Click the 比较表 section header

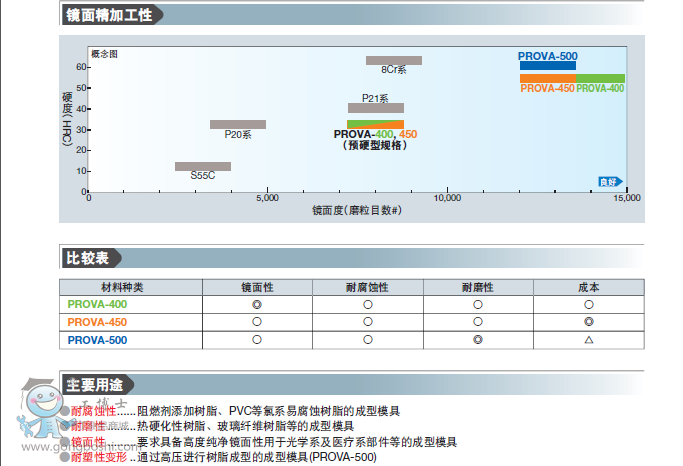(88, 258)
